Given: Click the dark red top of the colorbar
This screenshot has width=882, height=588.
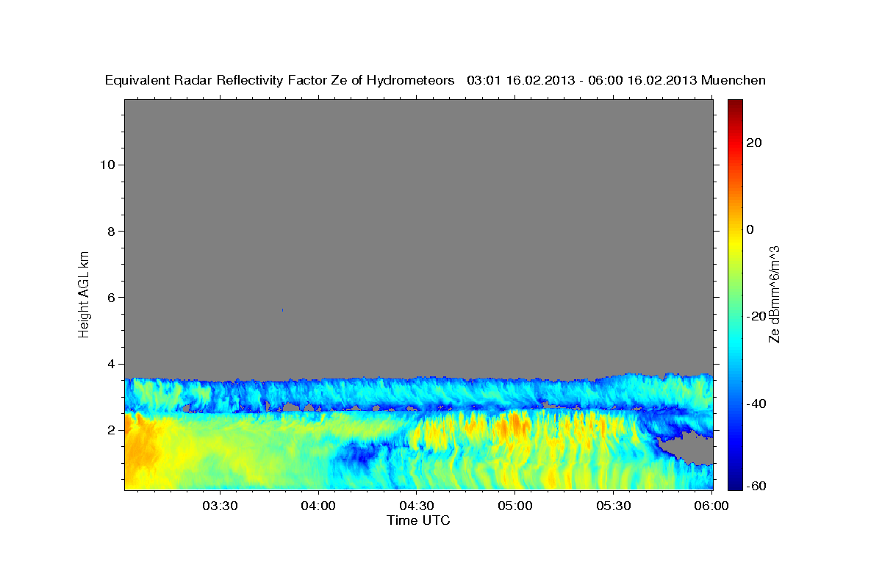Looking at the screenshot, I should click(x=734, y=105).
